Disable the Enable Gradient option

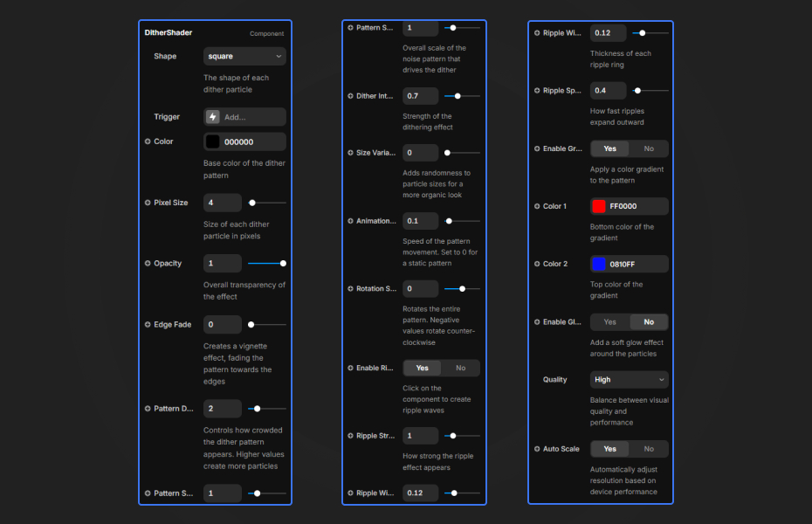[650, 148]
